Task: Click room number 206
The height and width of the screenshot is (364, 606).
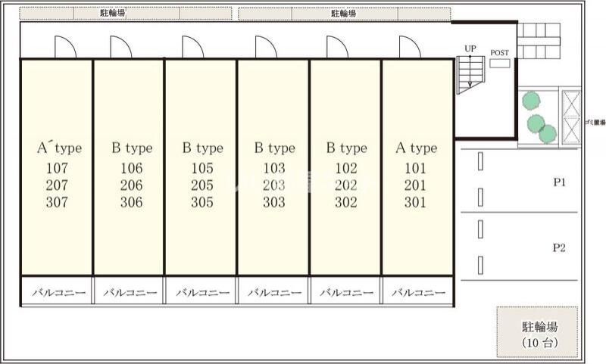Action: 131,185
